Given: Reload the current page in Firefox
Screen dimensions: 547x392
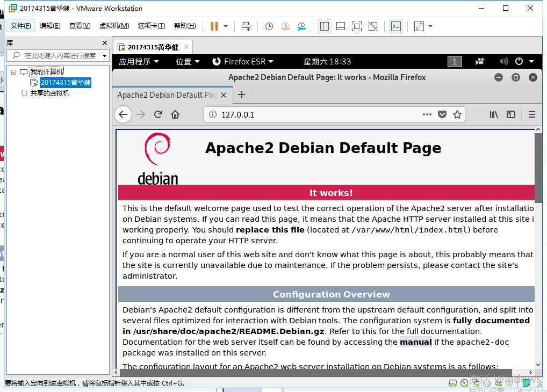Looking at the screenshot, I should (x=158, y=114).
